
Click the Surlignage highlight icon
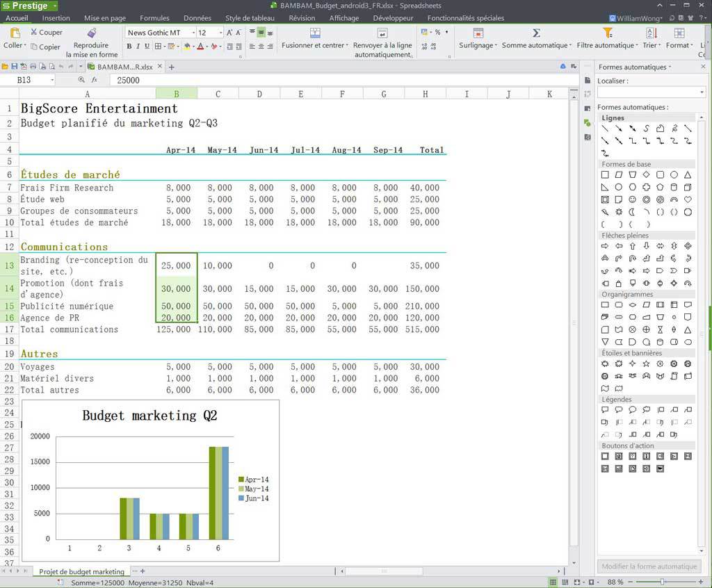coord(478,33)
